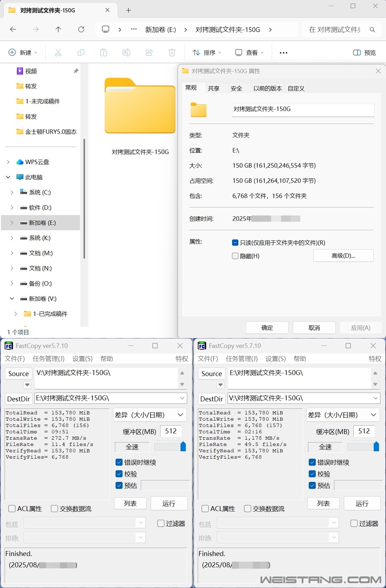The height and width of the screenshot is (588, 386).
Task: Toggle 错误时继续 in left FastCopy window
Action: click(119, 462)
